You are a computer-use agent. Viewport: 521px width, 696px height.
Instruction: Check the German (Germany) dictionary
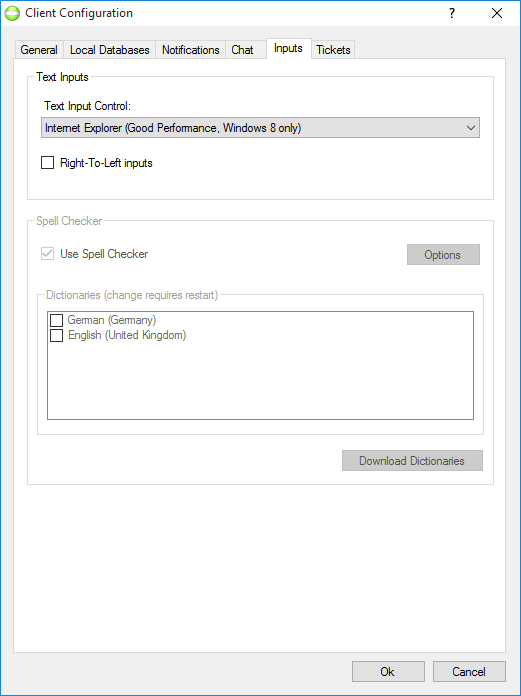(x=56, y=320)
